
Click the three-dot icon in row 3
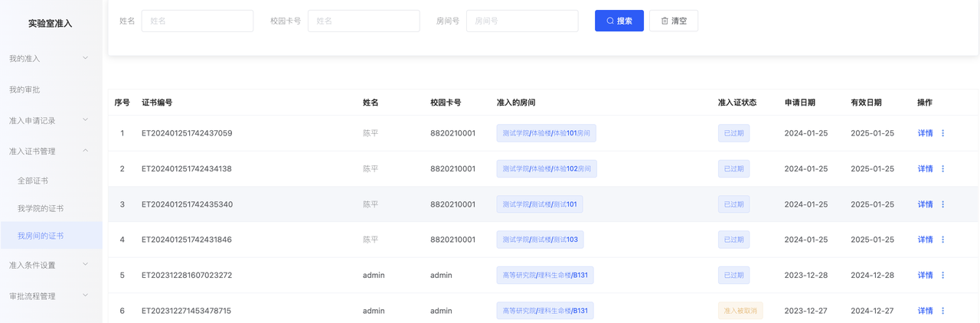point(942,204)
